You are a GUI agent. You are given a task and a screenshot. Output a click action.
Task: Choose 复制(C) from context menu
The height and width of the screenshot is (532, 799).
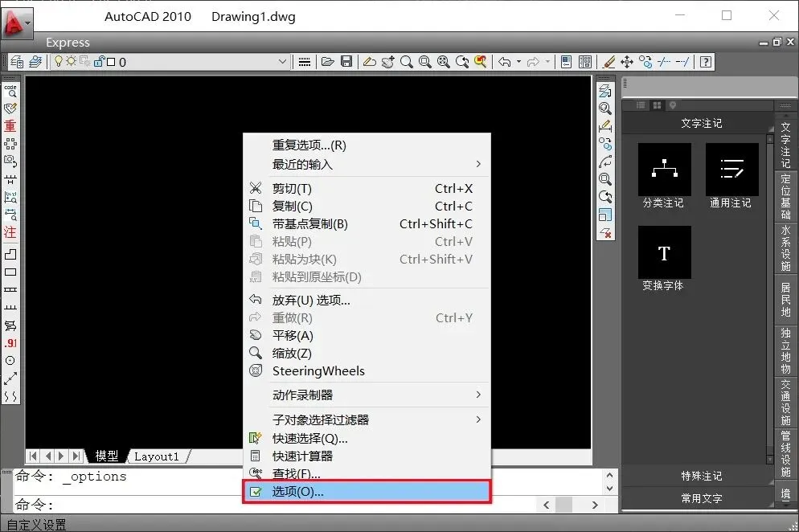coord(367,206)
